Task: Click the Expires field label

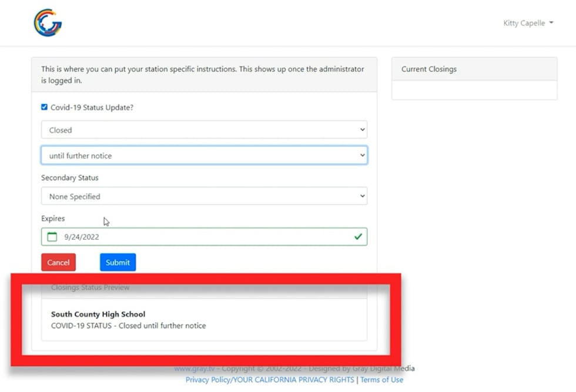Action: (x=53, y=218)
